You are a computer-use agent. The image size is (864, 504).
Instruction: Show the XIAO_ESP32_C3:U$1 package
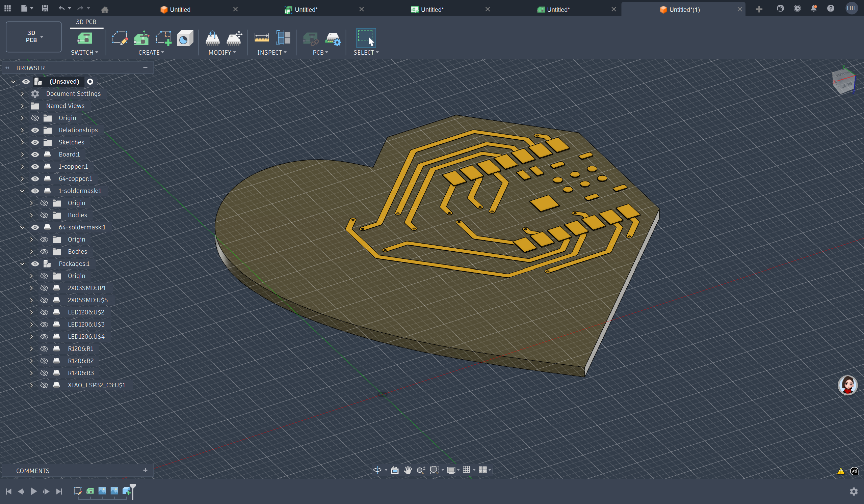tap(44, 386)
